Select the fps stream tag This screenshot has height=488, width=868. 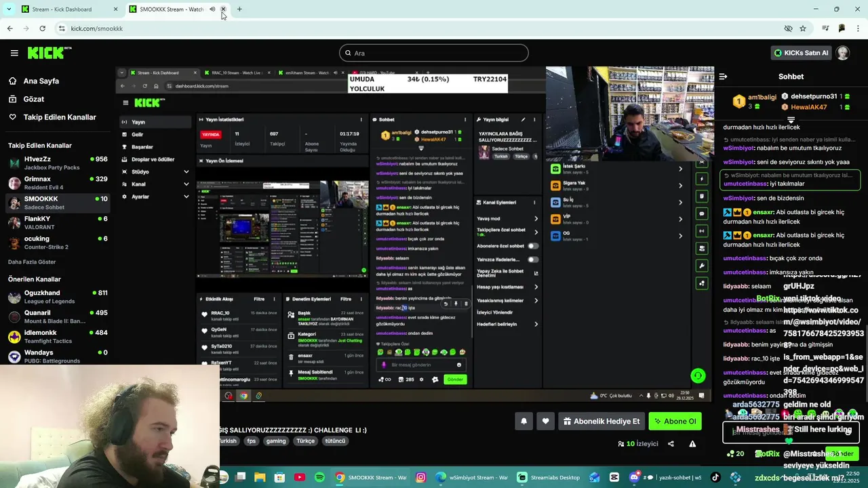pos(251,441)
